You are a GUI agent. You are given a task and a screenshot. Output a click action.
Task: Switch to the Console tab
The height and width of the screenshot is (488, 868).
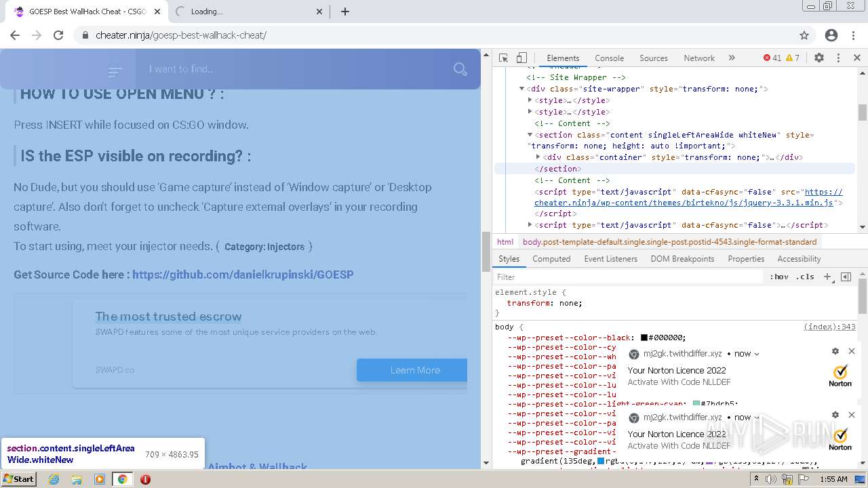[609, 58]
